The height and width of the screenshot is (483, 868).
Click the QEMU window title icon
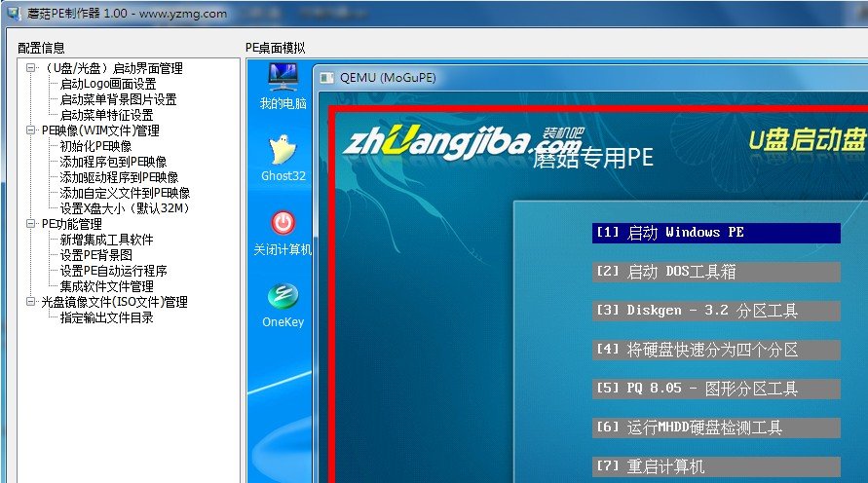[x=327, y=78]
